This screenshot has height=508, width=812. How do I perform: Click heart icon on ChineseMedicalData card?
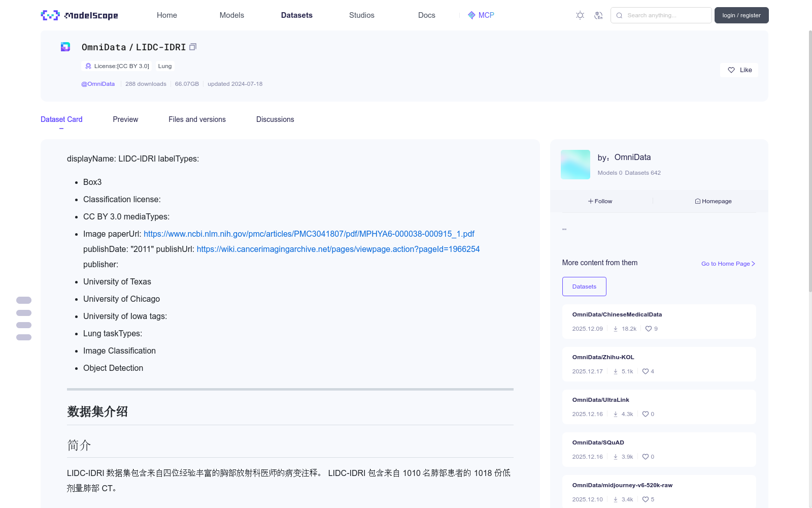(x=649, y=329)
